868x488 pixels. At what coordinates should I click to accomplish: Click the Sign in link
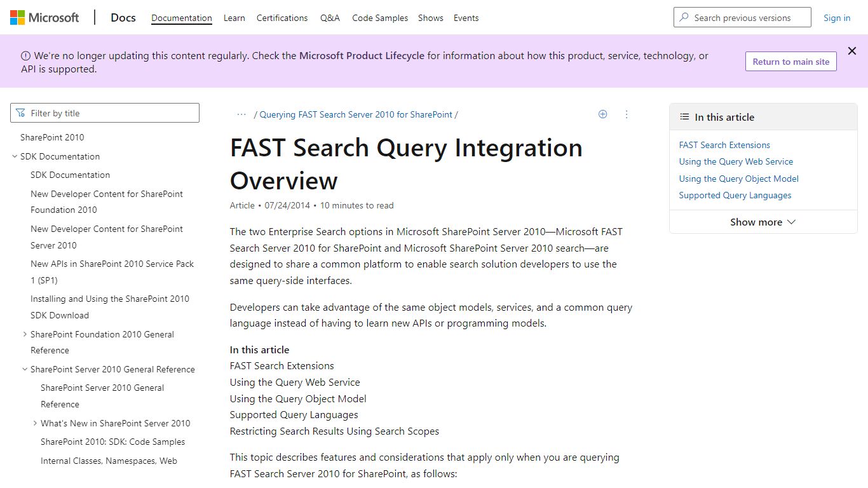click(x=837, y=18)
